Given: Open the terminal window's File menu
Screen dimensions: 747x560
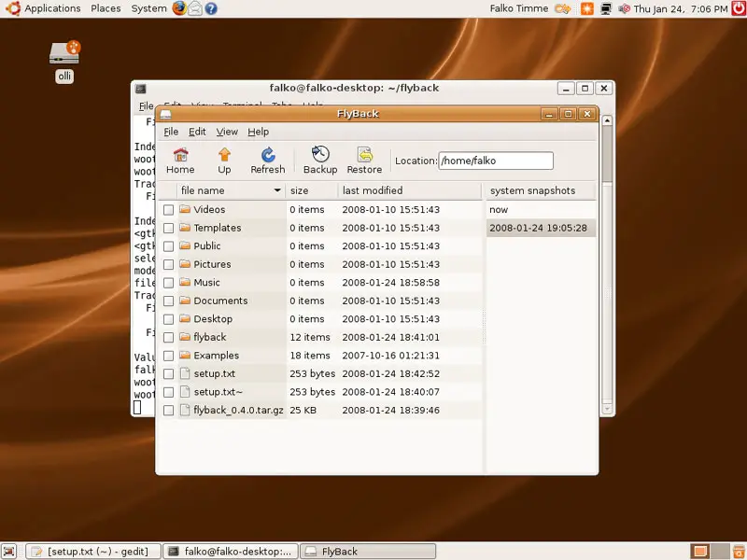Looking at the screenshot, I should coord(146,105).
